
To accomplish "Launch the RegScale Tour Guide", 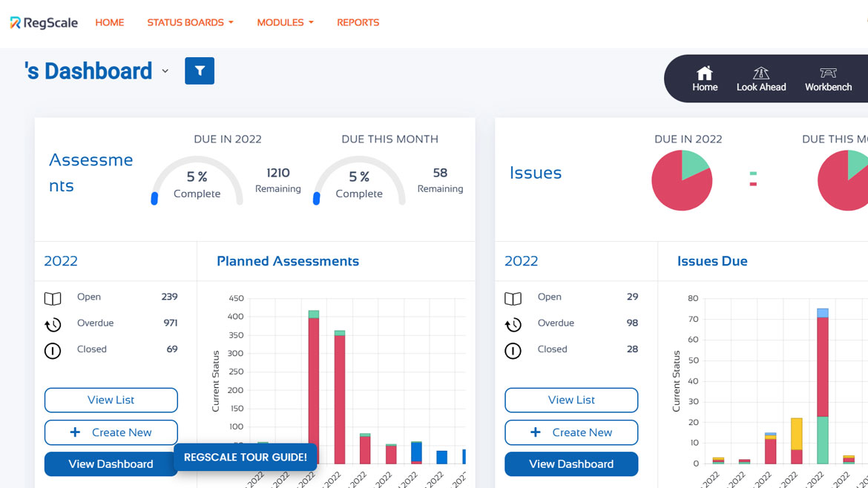I will (x=246, y=458).
